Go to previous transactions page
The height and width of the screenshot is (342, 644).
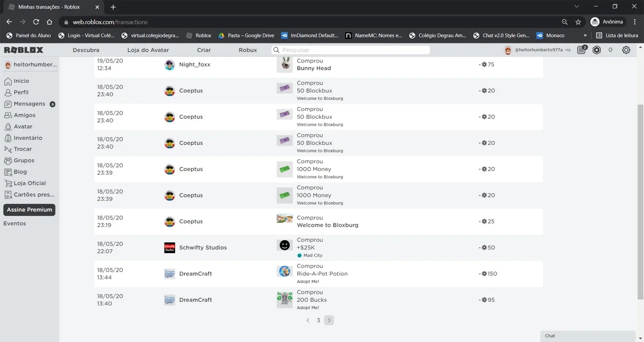[308, 320]
